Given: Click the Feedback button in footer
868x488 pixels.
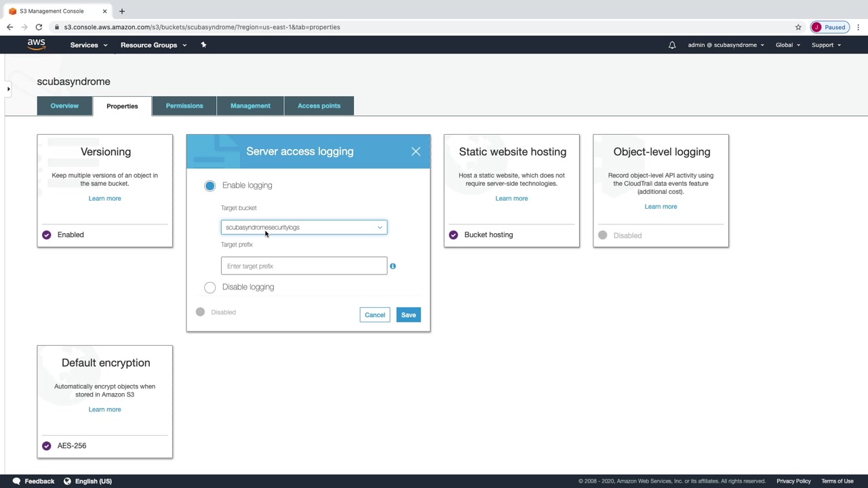Looking at the screenshot, I should [x=33, y=481].
